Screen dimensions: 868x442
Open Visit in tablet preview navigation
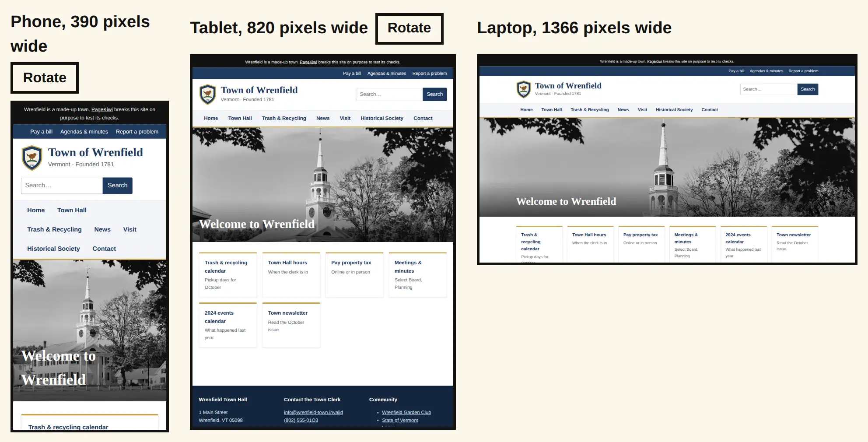pos(345,119)
